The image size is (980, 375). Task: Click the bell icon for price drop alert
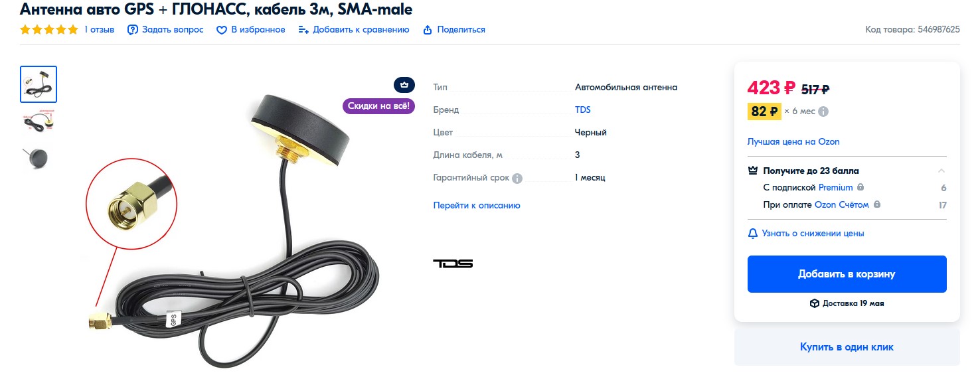point(753,234)
